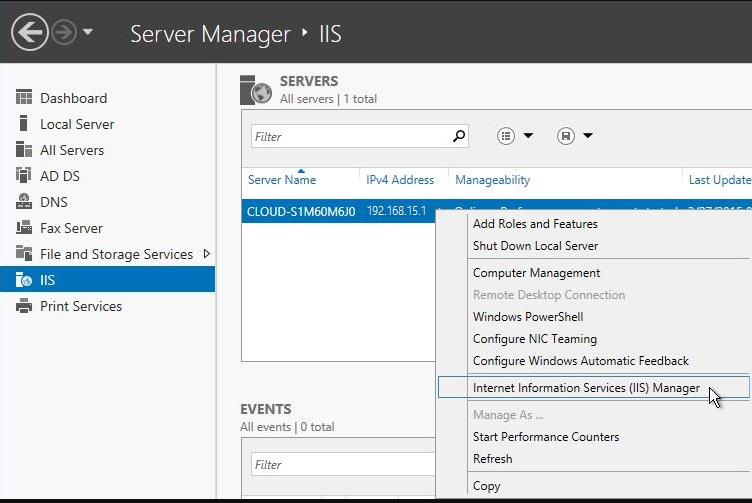Click Refresh in the context menu
752x503 pixels.
click(493, 459)
